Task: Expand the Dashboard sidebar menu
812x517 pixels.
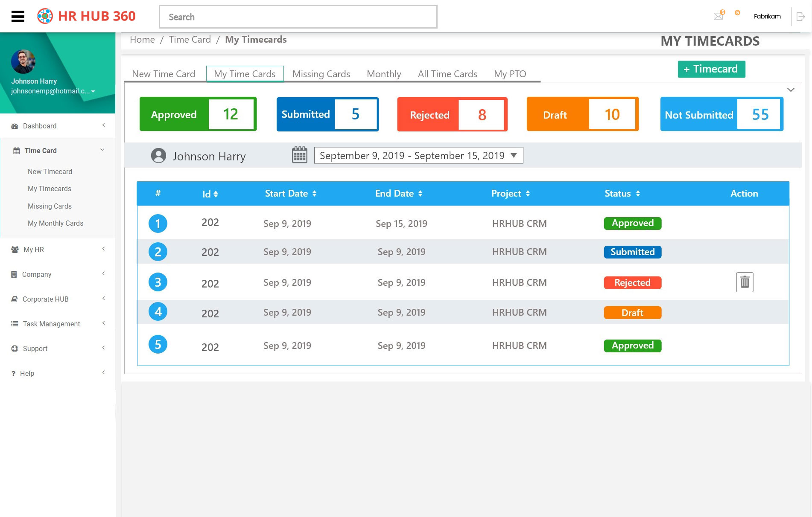Action: (103, 125)
